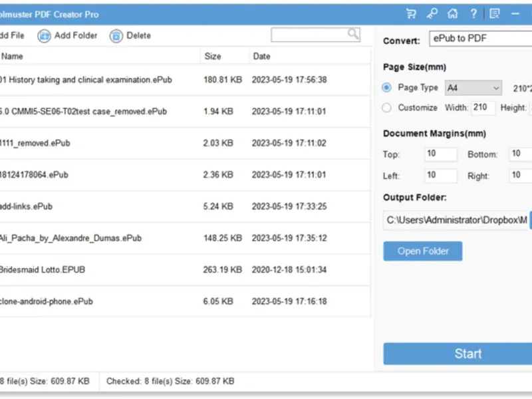This screenshot has width=532, height=399.
Task: Edit the Right margin field
Action: 520,176
